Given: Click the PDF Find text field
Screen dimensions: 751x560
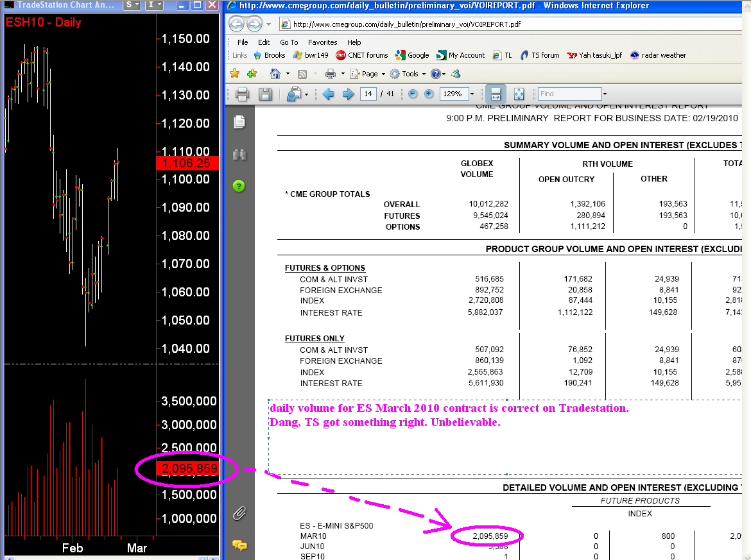Looking at the screenshot, I should pos(569,94).
